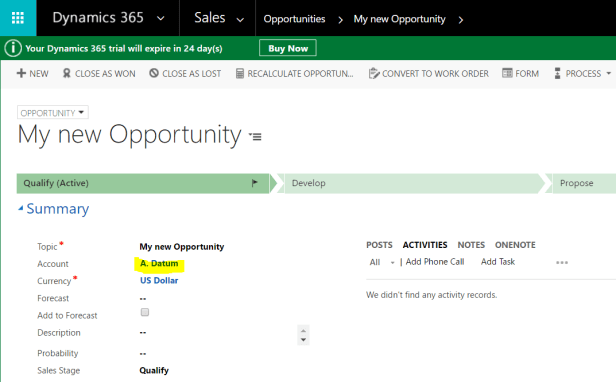Viewport: 616px width, 382px height.
Task: Open the app launcher waffle icon
Action: (18, 18)
